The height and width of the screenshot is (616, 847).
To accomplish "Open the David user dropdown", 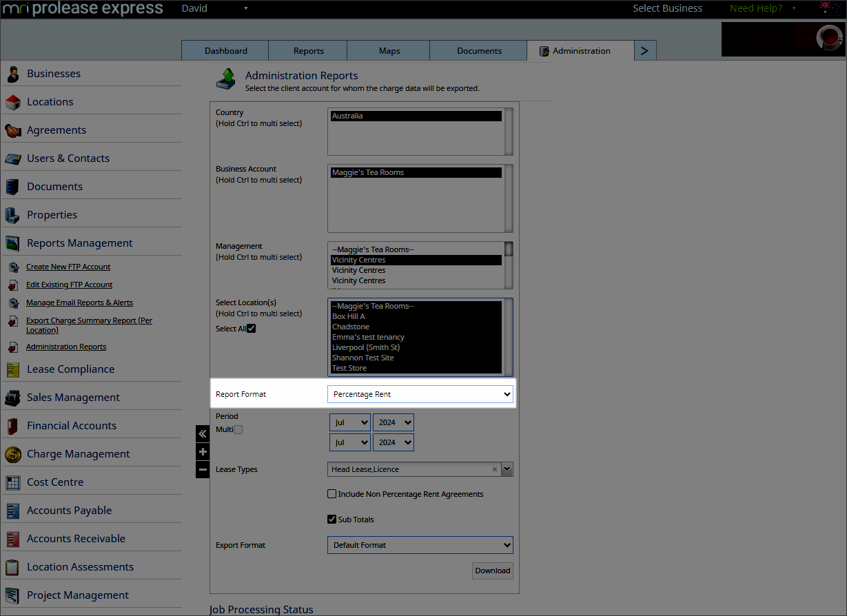I will (215, 8).
